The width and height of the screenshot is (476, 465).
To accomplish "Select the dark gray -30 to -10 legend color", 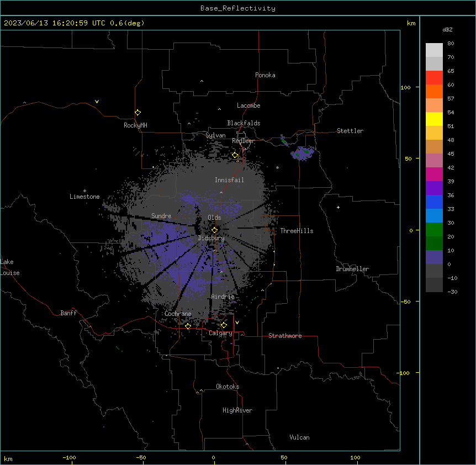I will click(434, 285).
